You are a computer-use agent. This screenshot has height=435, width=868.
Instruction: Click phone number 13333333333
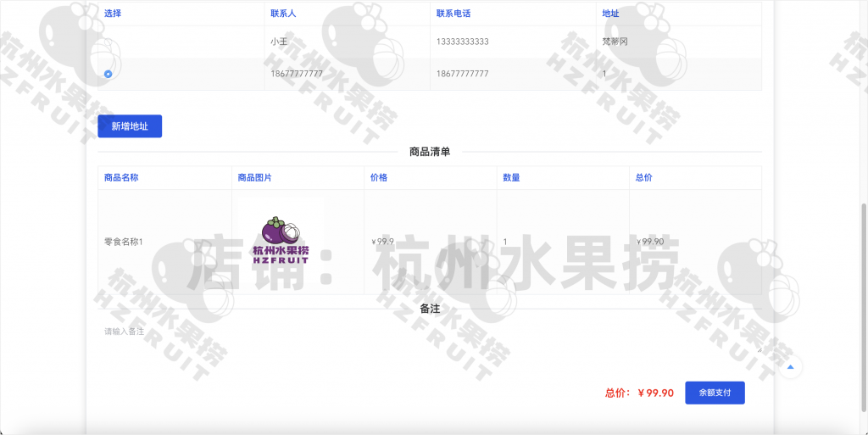tap(462, 42)
